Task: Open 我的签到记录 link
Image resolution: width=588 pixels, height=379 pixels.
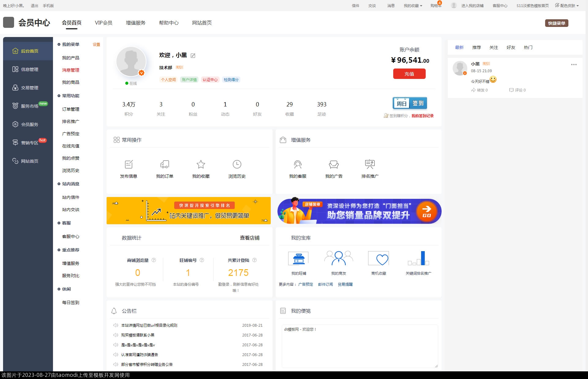Action: [x=422, y=116]
